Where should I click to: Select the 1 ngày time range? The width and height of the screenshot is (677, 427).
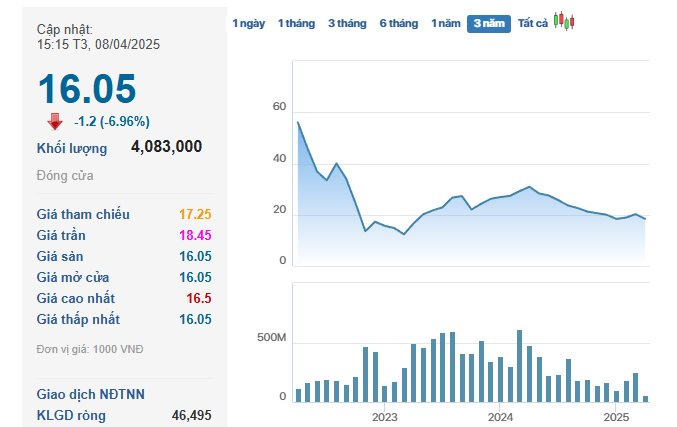click(249, 23)
